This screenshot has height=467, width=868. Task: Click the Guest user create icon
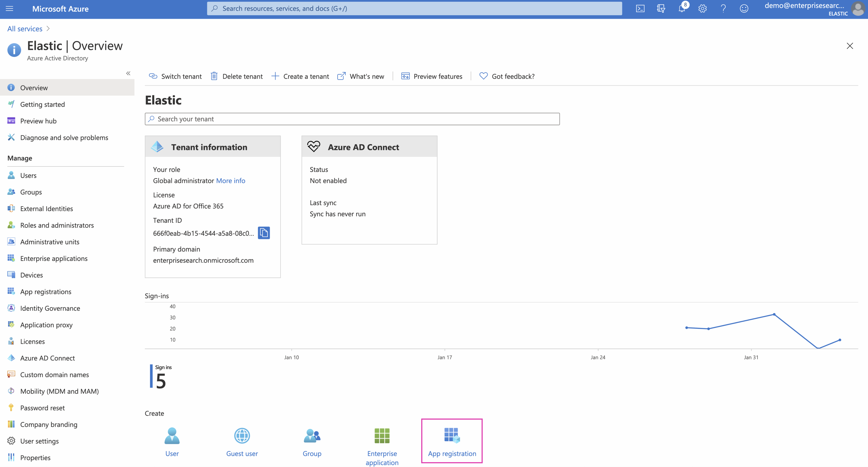(x=242, y=441)
